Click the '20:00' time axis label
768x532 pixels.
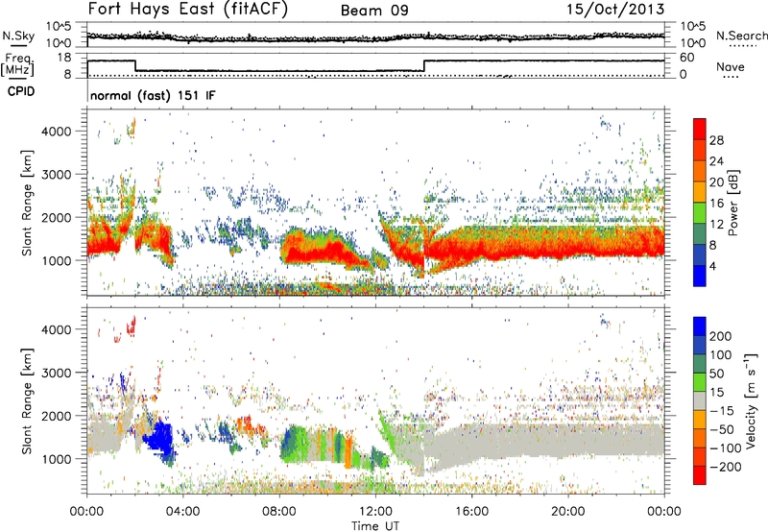(x=567, y=512)
